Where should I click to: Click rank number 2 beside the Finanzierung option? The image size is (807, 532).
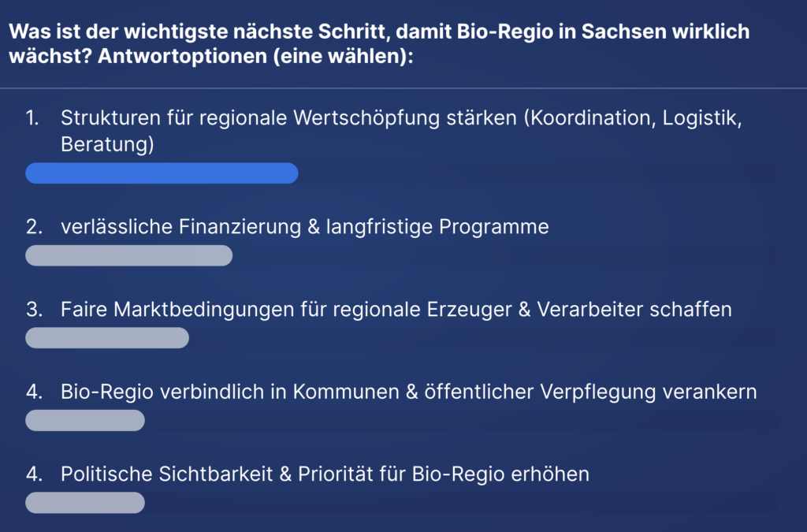(x=33, y=227)
